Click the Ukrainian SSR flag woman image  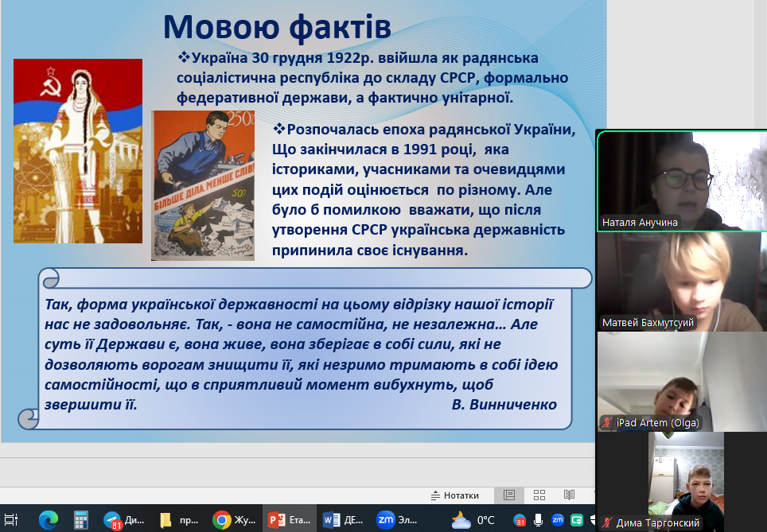(x=78, y=151)
